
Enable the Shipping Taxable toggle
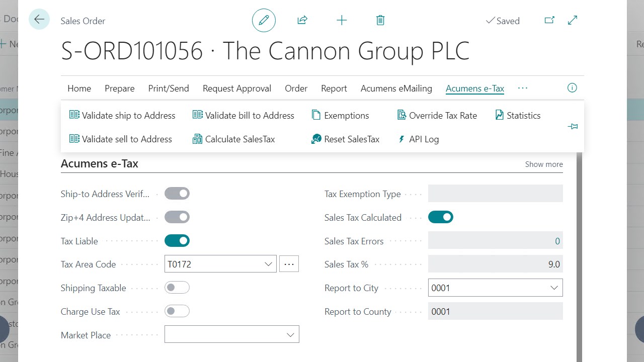tap(177, 288)
